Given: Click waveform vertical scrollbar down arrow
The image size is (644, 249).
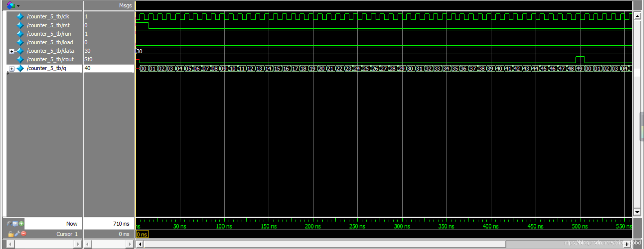Looking at the screenshot, I should pos(637,212).
